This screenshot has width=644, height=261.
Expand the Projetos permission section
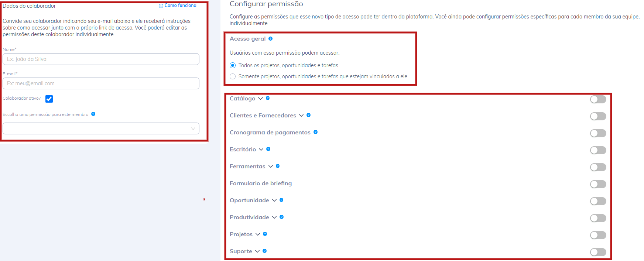(x=258, y=234)
